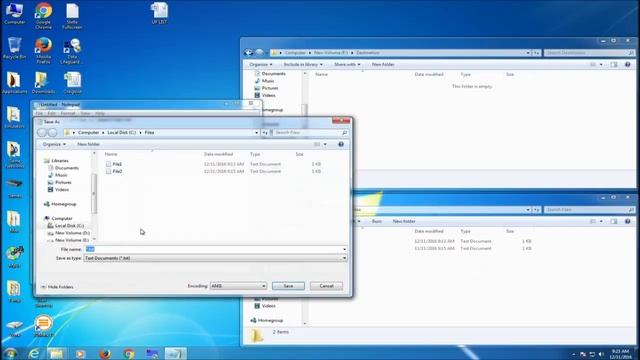Toggle the preview pane in the Destination window
The image size is (640, 360).
(x=614, y=64)
